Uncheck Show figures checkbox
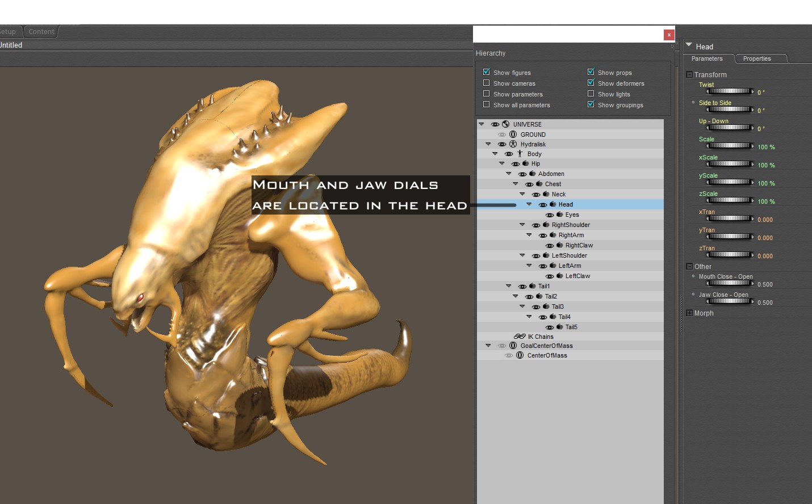This screenshot has height=504, width=812. (486, 72)
